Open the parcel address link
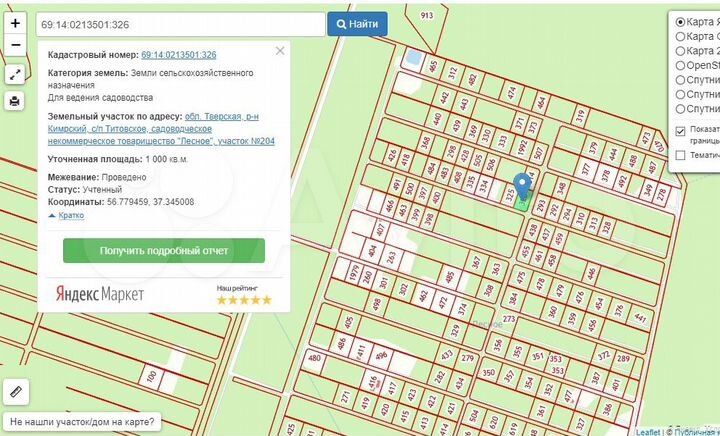Viewport: 720px width, 436px height. click(161, 129)
